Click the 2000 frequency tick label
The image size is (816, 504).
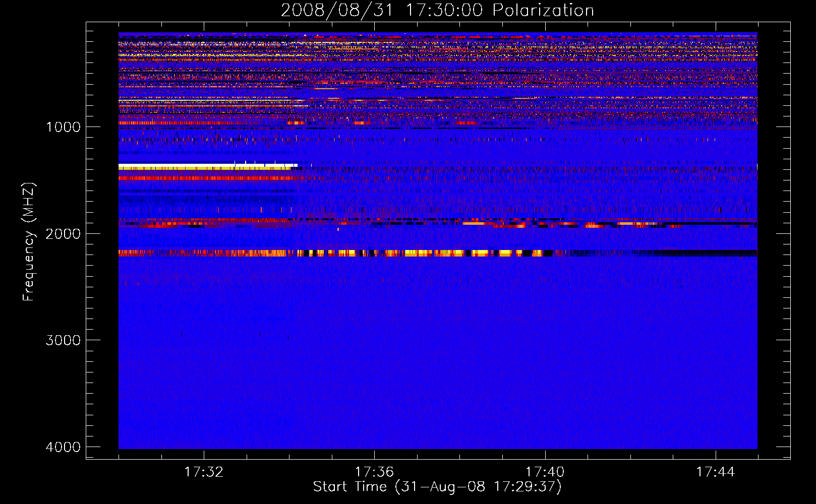click(63, 233)
